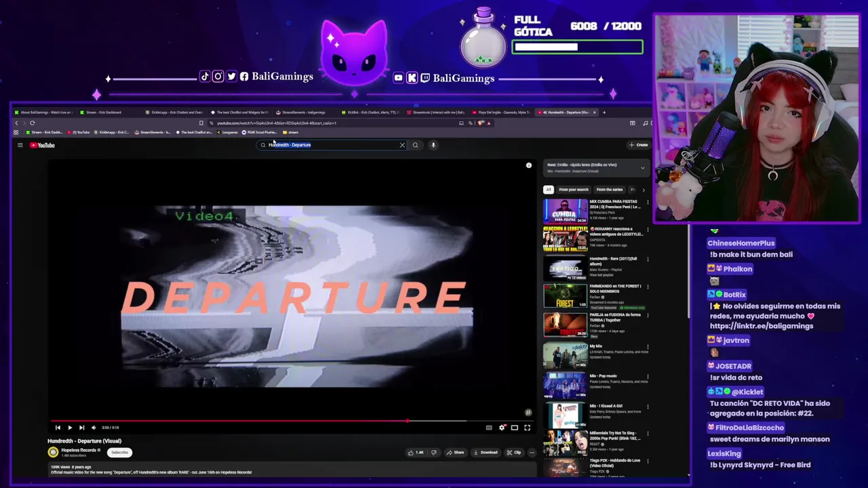This screenshot has height=488, width=868.
Task: Click the Create button on YouTube
Action: [638, 145]
